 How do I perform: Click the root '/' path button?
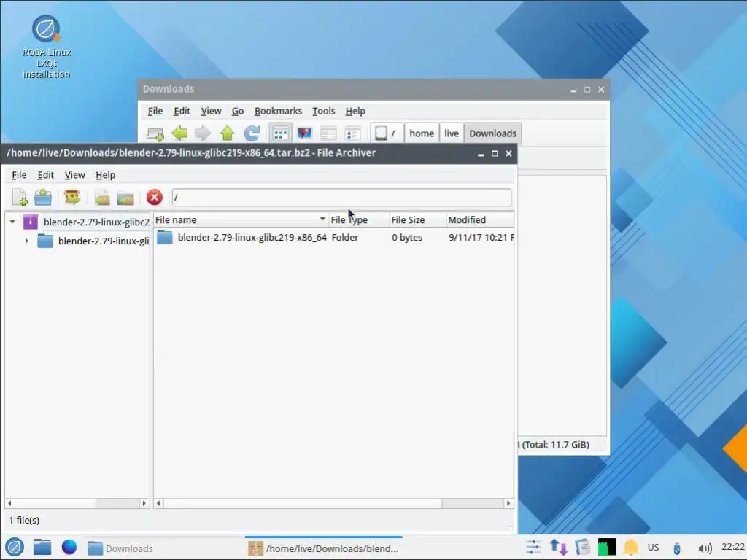[387, 133]
